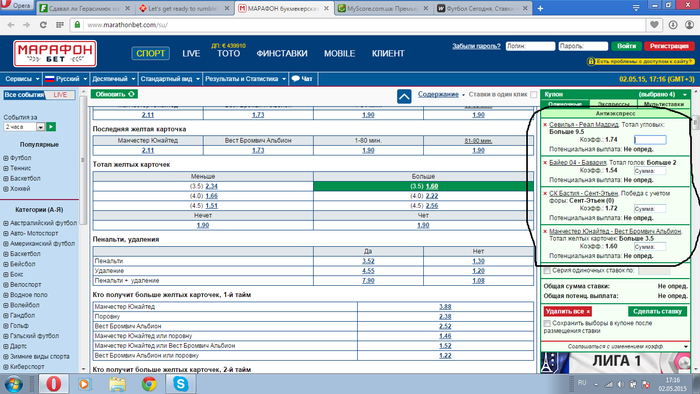The image size is (700, 394).
Task: Select the Все события toggle
Action: [x=24, y=95]
